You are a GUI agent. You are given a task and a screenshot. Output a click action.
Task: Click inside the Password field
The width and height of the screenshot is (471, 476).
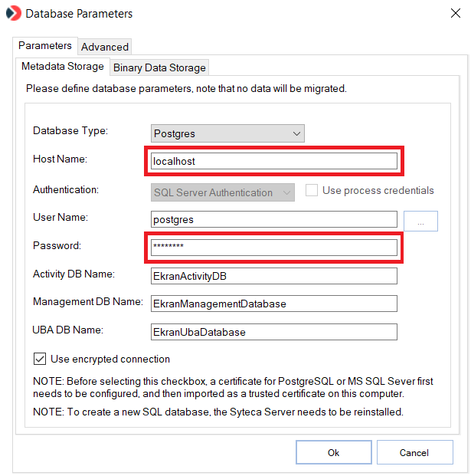point(273,248)
